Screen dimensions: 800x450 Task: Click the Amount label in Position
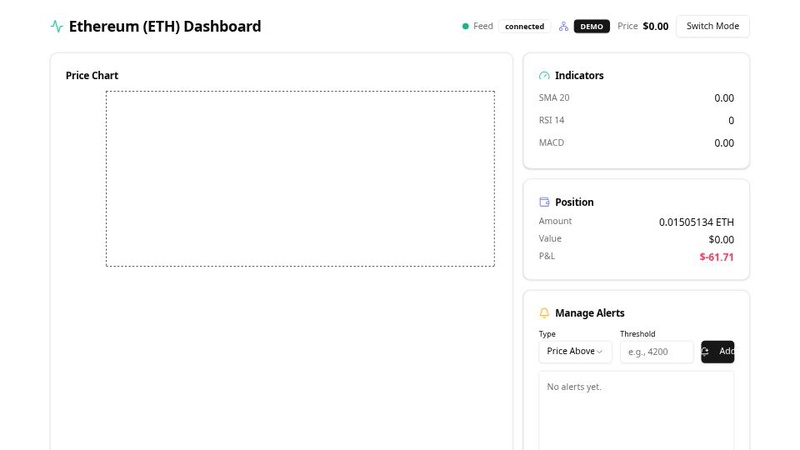[555, 221]
